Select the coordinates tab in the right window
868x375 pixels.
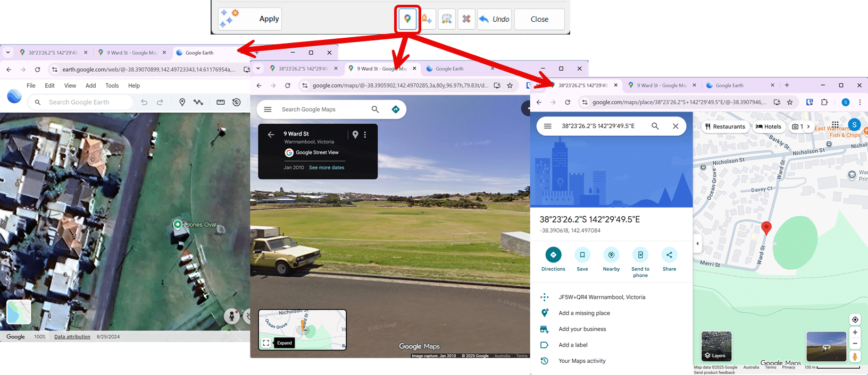(x=583, y=85)
